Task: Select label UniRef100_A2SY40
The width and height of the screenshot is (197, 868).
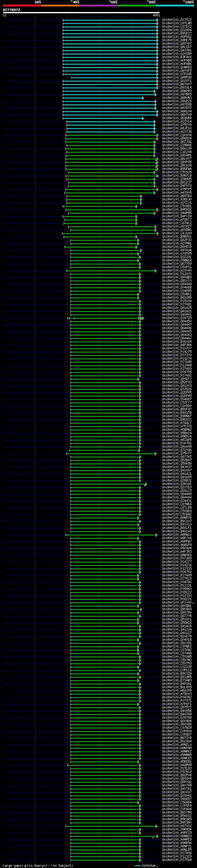Action: coord(177,270)
